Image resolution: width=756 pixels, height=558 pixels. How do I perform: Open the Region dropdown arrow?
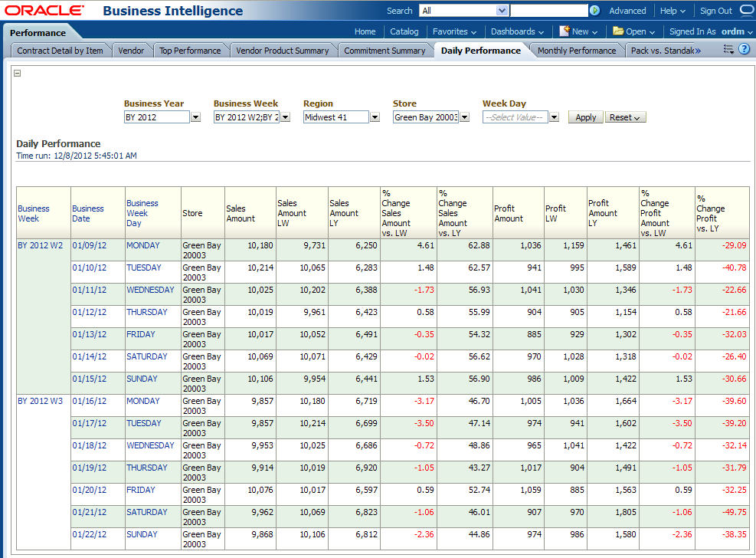[x=375, y=117]
